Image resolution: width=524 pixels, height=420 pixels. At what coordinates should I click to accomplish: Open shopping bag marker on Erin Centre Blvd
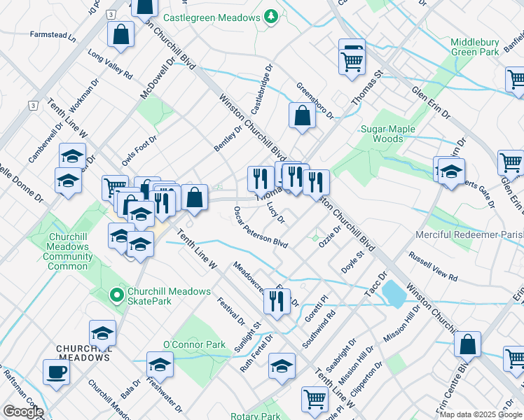467,346
